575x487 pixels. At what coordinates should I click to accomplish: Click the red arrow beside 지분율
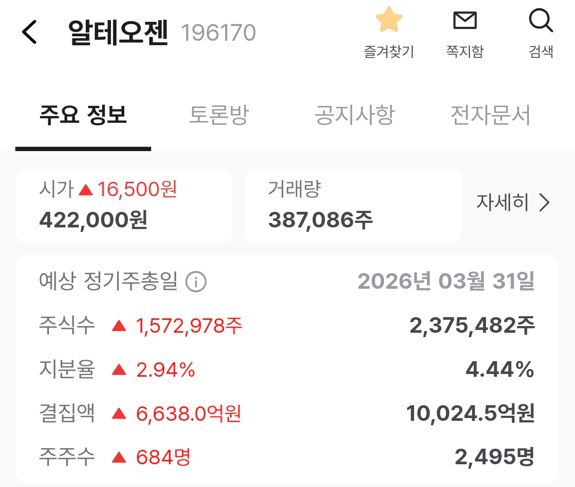tap(119, 370)
